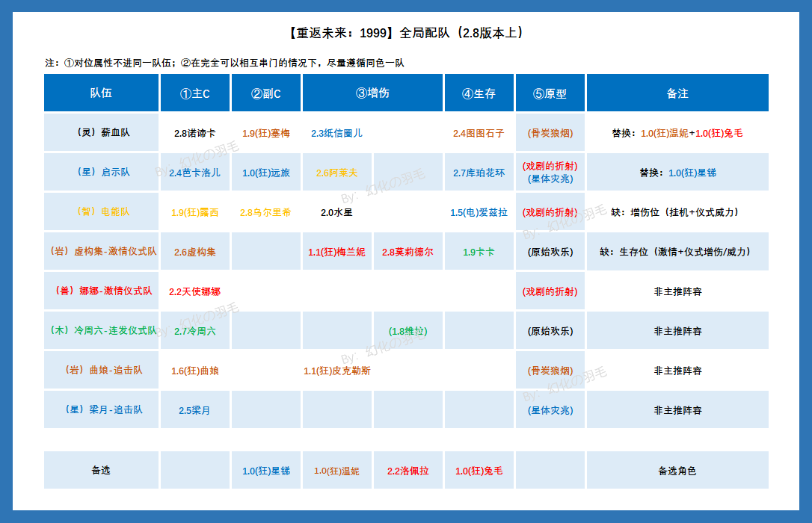Select the 替换：1.0(狂)星锑 note
This screenshot has width=812, height=523.
pyautogui.click(x=677, y=173)
